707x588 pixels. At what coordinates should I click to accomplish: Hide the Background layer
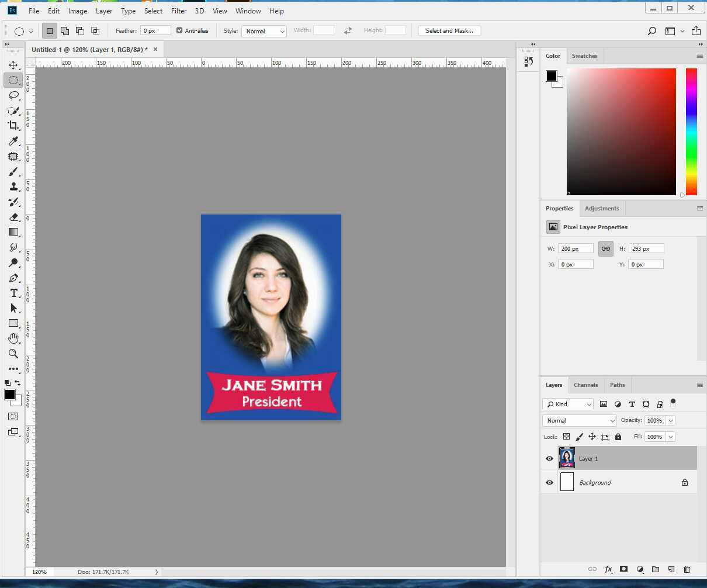pos(549,482)
